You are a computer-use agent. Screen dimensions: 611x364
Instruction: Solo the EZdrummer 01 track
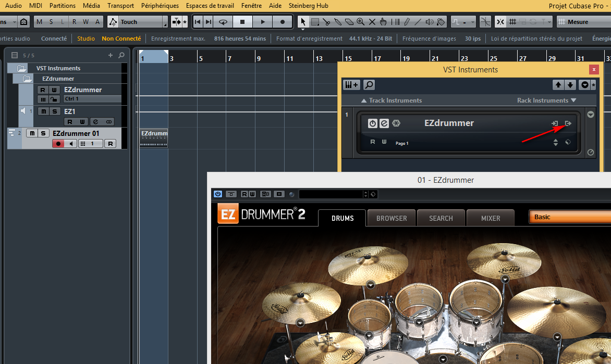click(43, 133)
